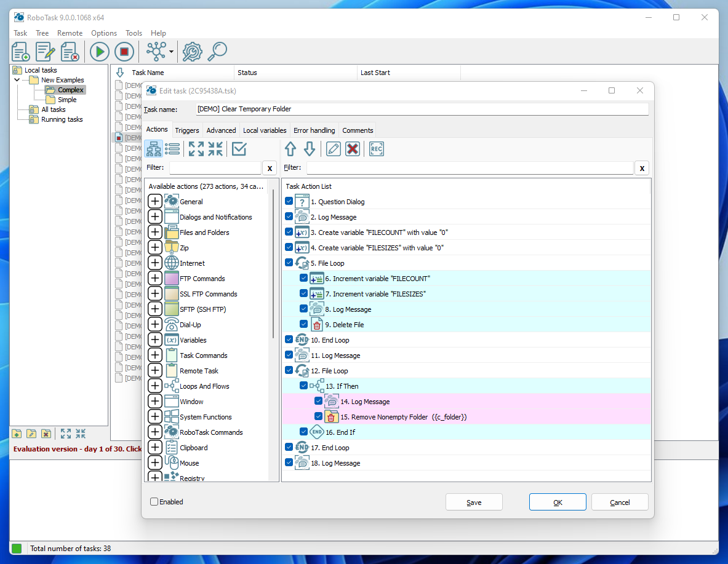This screenshot has width=728, height=564.
Task: Uncheck 15. Remove Nonempty Folder action
Action: (x=319, y=416)
